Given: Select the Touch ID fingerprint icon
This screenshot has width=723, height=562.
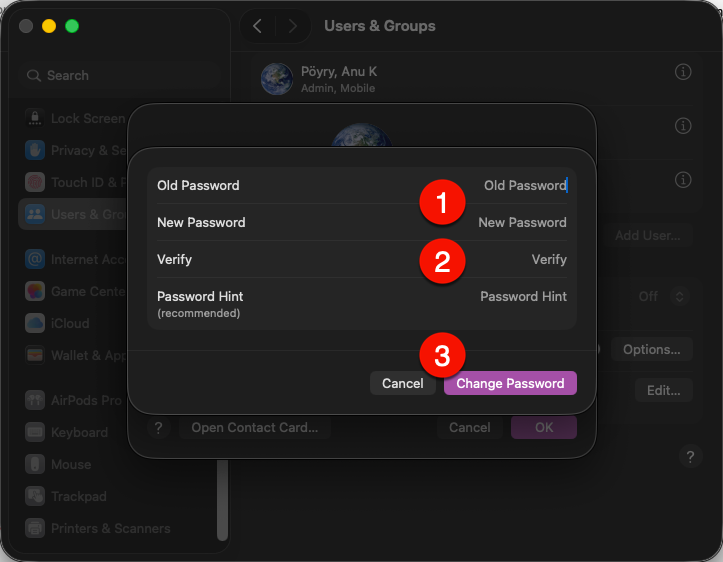Looking at the screenshot, I should [35, 182].
